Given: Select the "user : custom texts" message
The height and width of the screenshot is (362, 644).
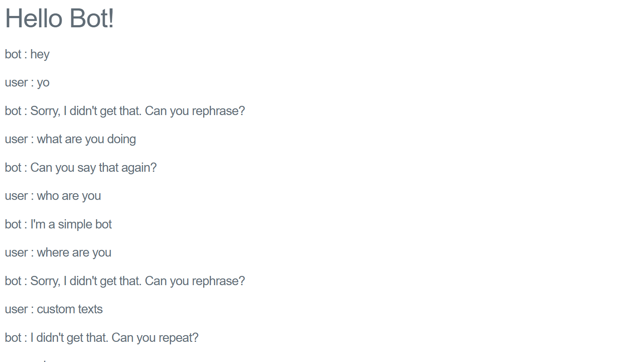Looking at the screenshot, I should pyautogui.click(x=54, y=310).
